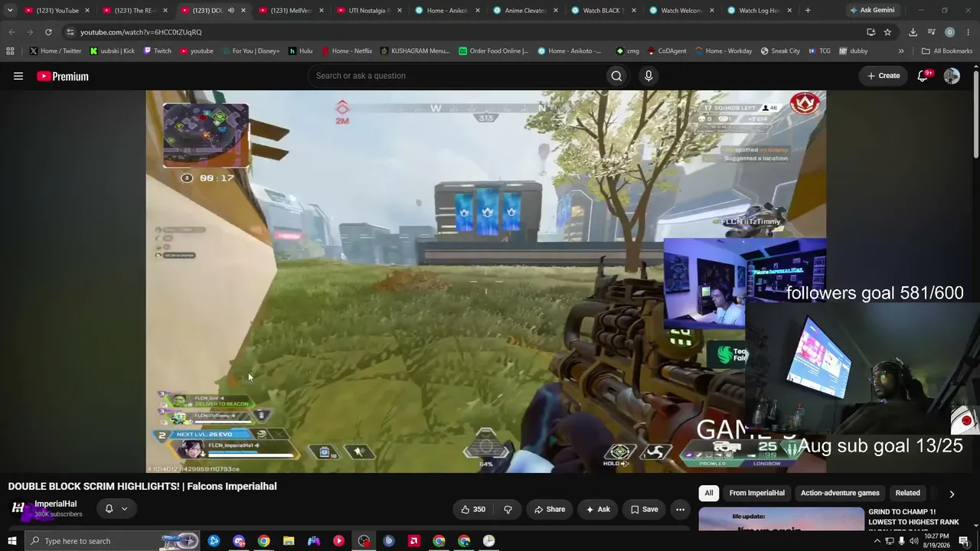Open more actions (three dots) for video
This screenshot has width=980, height=551.
tap(680, 509)
